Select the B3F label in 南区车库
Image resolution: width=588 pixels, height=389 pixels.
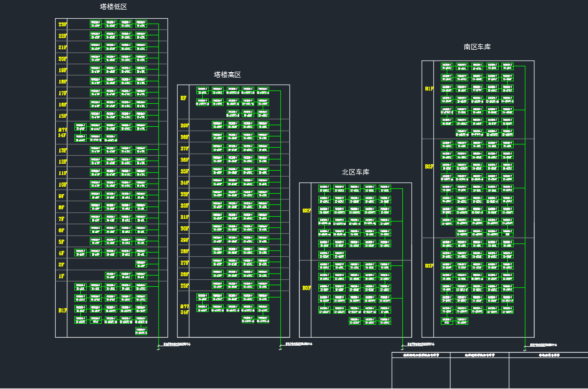[x=429, y=266]
